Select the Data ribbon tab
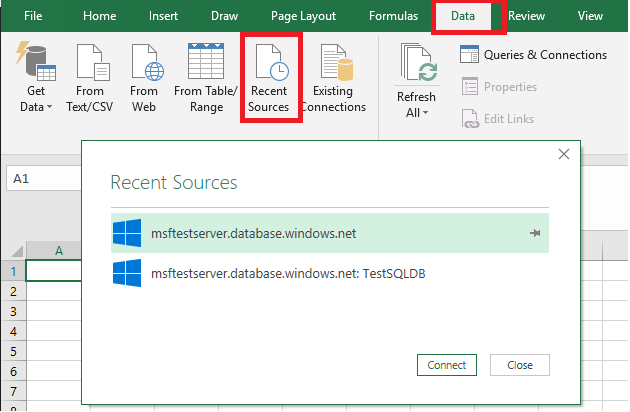Viewport: 630px width, 412px height. (x=463, y=16)
